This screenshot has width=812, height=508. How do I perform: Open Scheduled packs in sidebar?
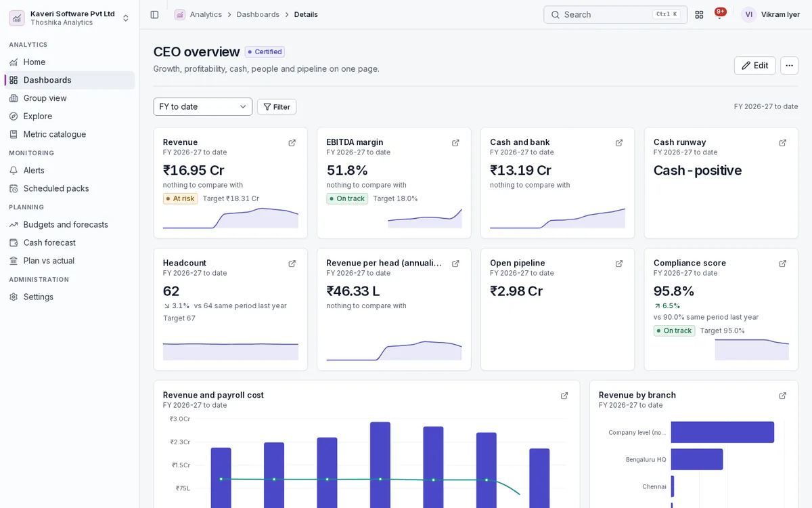(70, 188)
